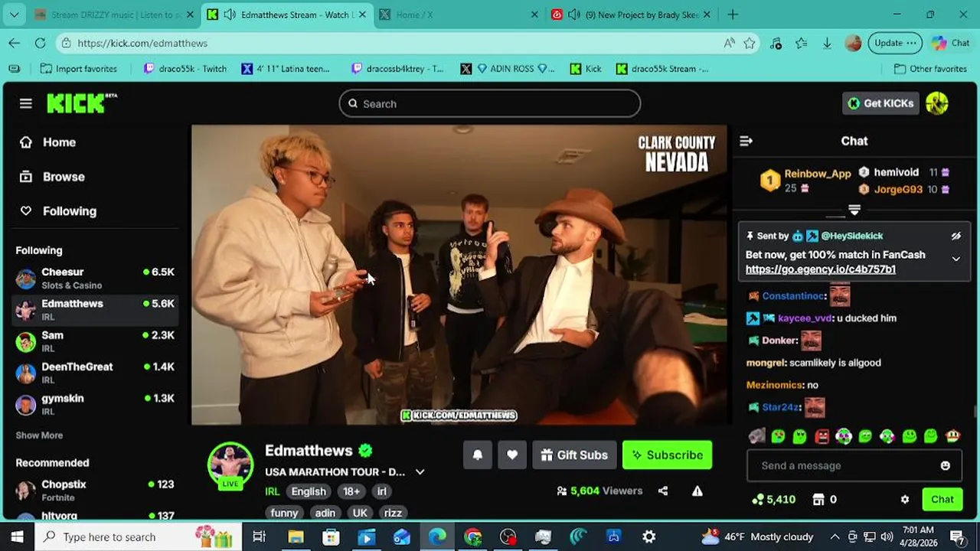Click the English language tag
This screenshot has width=980, height=551.
(x=309, y=491)
